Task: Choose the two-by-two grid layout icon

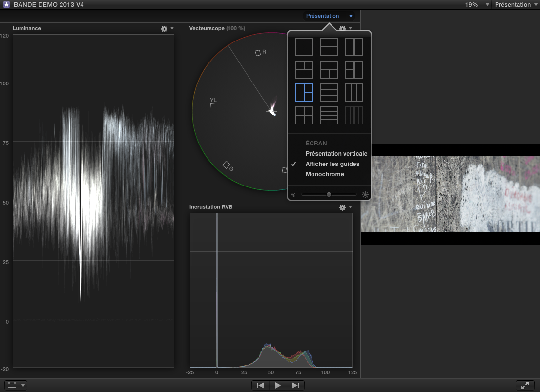Action: pyautogui.click(x=305, y=115)
